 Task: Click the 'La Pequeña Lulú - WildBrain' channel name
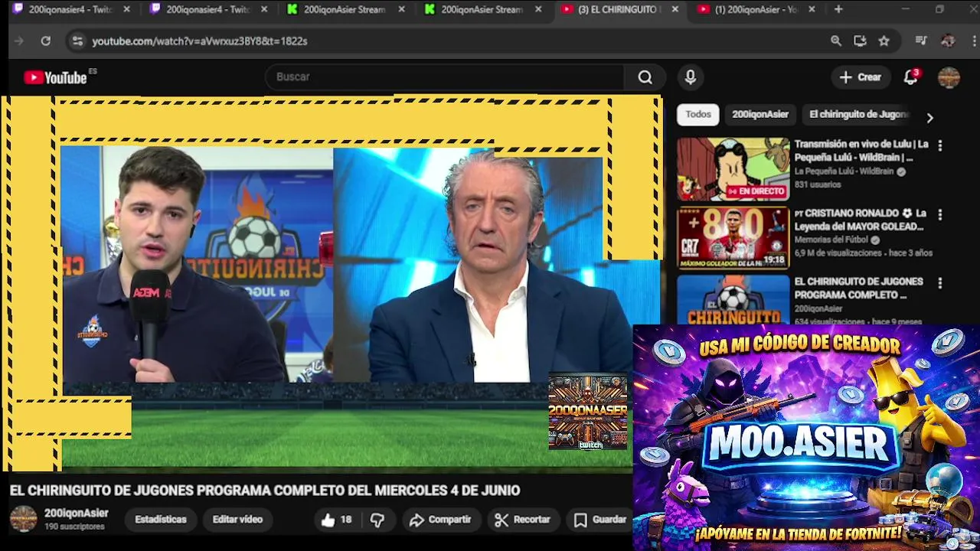844,171
